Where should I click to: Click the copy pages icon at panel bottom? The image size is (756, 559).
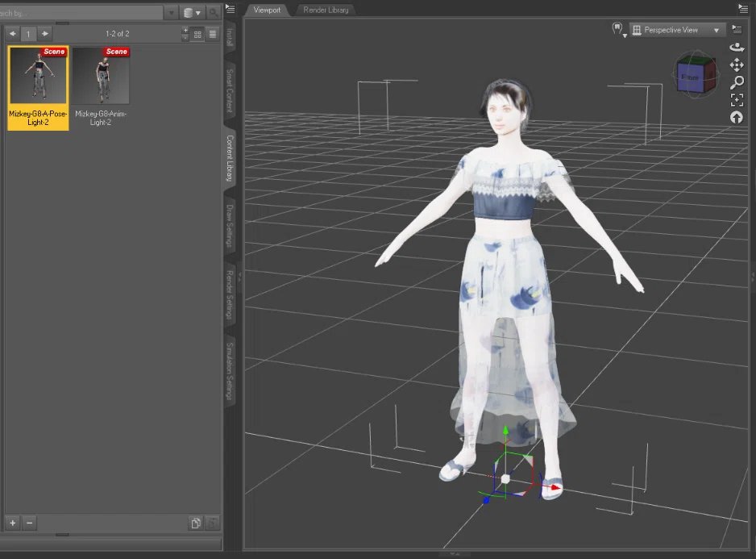pos(196,524)
